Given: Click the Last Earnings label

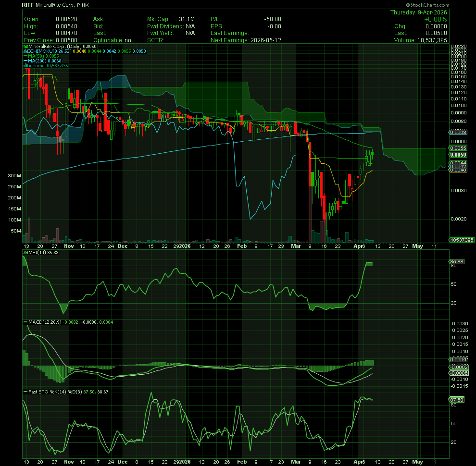Looking at the screenshot, I should coord(230,33).
